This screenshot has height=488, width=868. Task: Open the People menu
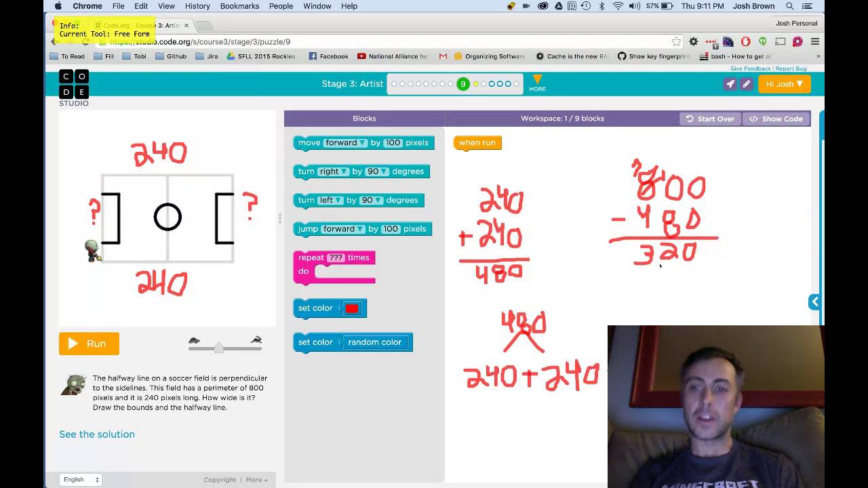281,6
